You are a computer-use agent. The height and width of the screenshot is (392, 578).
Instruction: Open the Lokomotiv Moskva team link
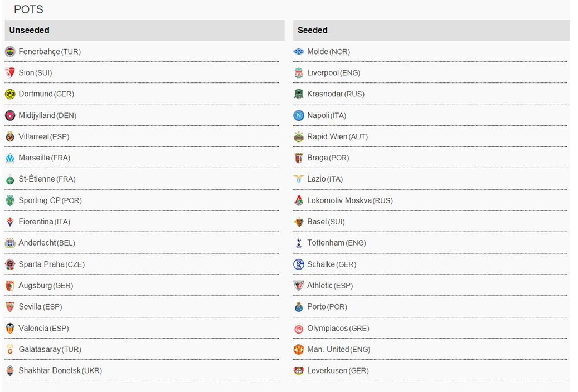click(339, 200)
